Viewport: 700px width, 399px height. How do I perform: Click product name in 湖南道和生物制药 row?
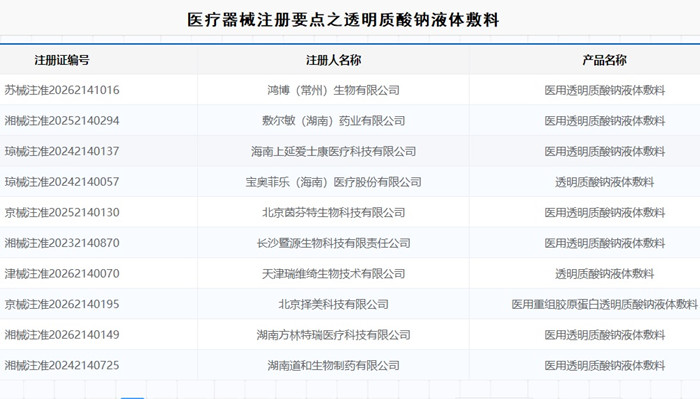pyautogui.click(x=604, y=366)
